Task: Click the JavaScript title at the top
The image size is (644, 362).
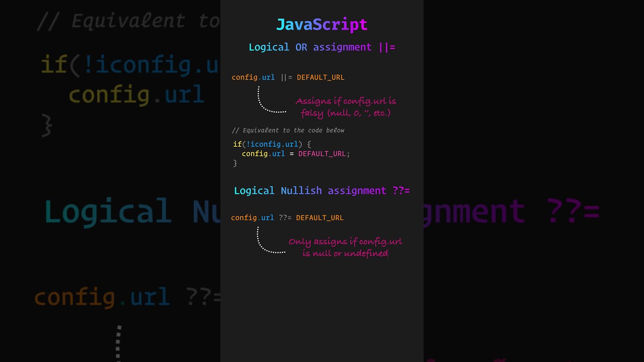Action: click(322, 24)
